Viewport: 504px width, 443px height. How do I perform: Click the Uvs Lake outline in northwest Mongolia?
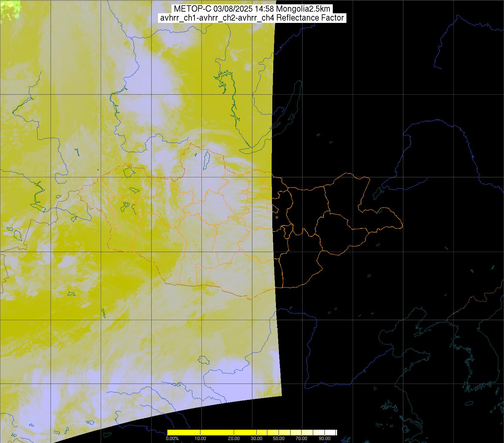(x=128, y=171)
